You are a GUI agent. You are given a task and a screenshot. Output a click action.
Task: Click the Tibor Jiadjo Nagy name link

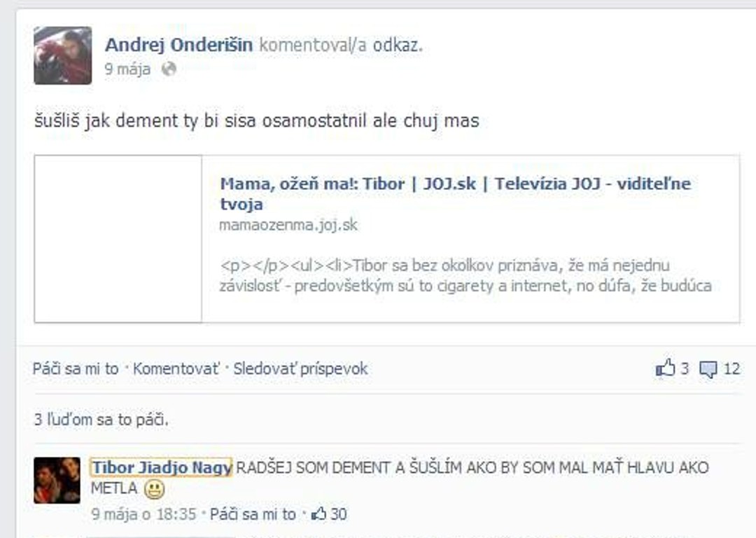click(x=162, y=467)
